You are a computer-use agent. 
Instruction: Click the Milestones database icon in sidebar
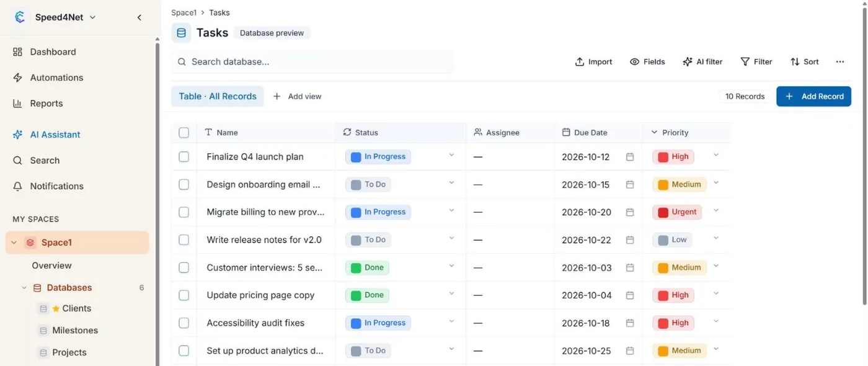pos(43,331)
